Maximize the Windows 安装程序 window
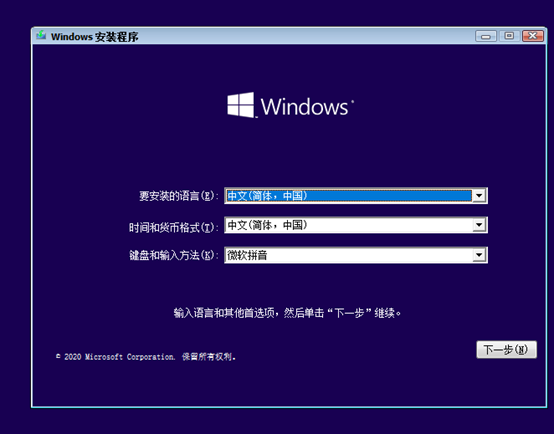Viewport: 554px width, 434px height. (x=509, y=36)
